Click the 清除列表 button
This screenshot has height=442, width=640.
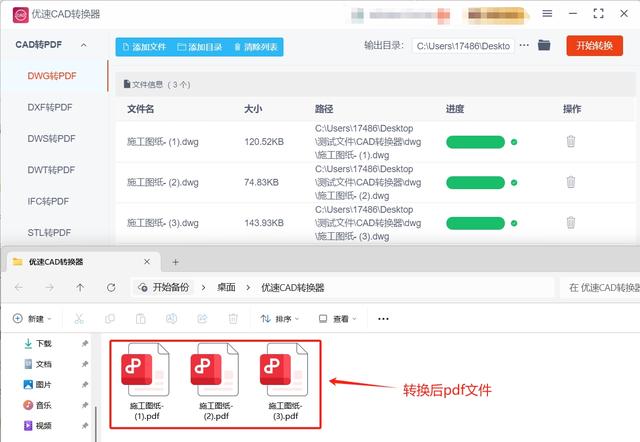pos(256,47)
